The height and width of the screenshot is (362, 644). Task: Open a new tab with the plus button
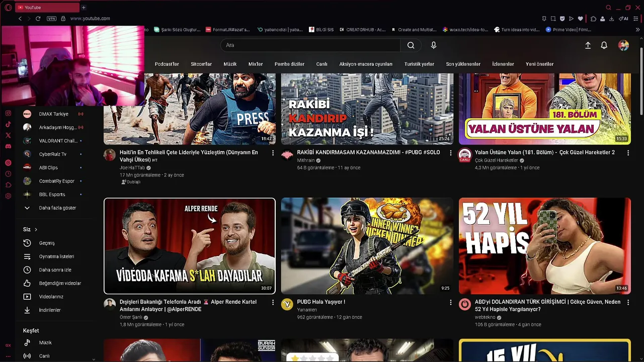coord(84,8)
